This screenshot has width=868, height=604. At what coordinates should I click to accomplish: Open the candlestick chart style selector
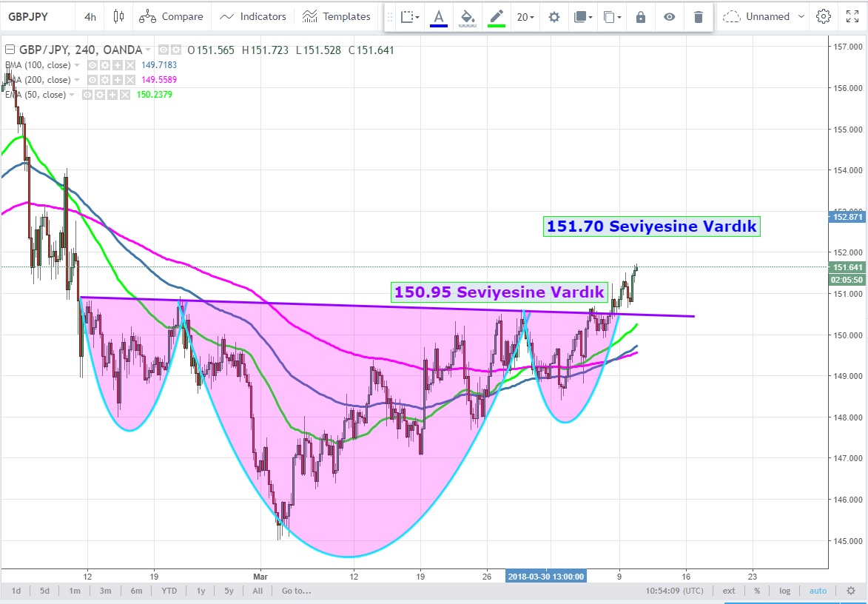pos(118,16)
